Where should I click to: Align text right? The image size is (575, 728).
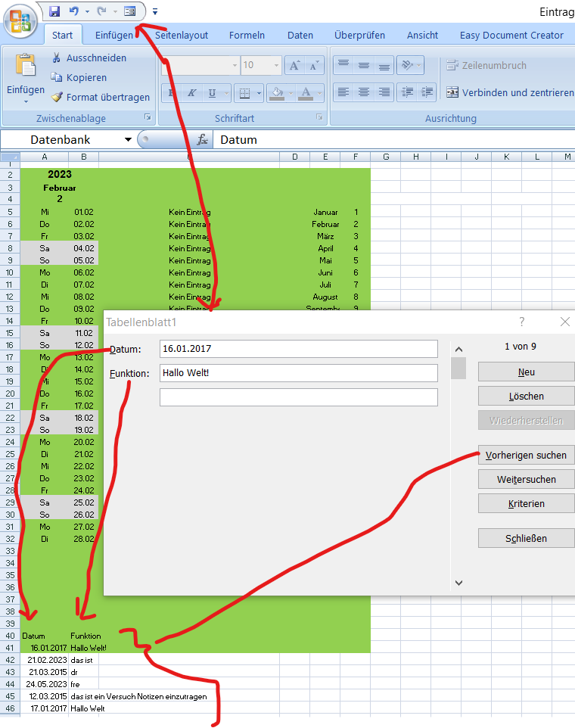click(x=384, y=92)
